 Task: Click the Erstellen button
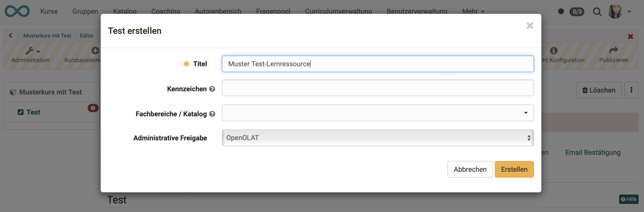click(514, 169)
